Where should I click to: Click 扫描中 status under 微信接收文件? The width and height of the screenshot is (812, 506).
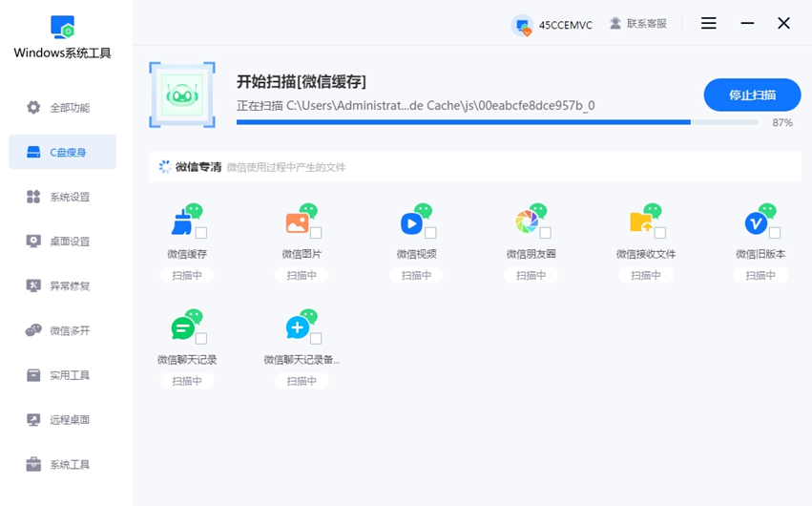[x=646, y=275]
